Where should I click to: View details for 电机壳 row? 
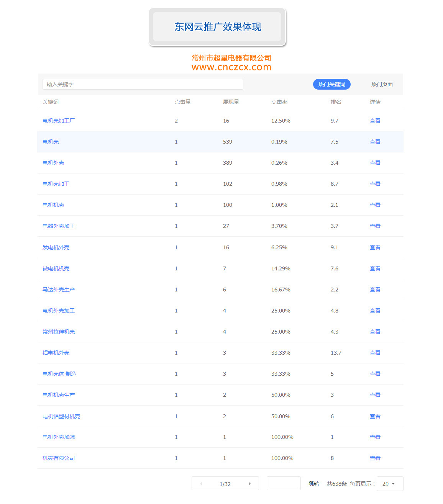(375, 142)
